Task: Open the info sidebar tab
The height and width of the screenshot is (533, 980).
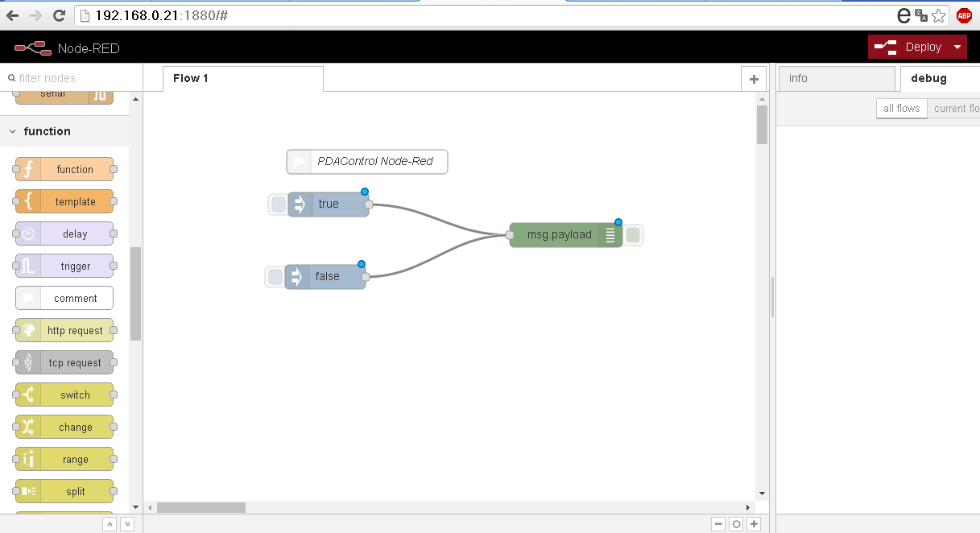Action: [836, 78]
